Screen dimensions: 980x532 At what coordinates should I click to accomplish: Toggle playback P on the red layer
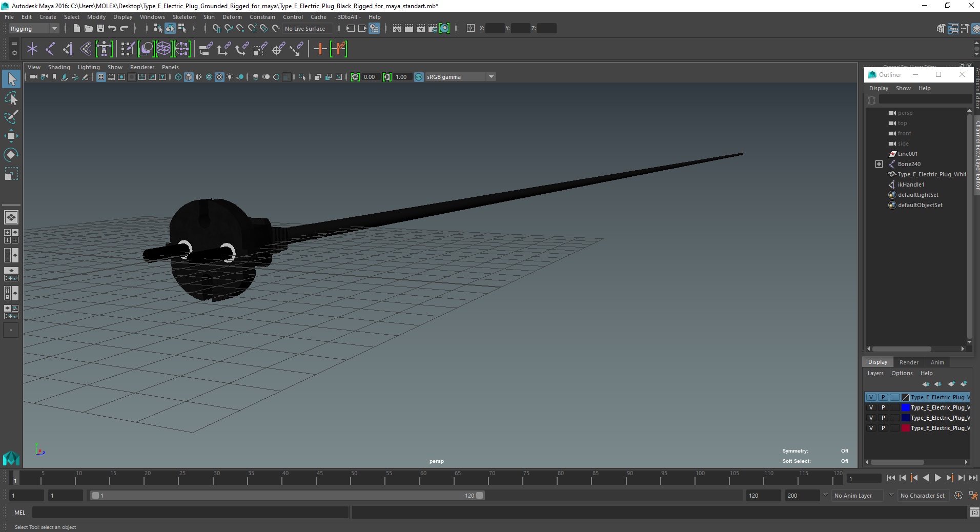[883, 428]
